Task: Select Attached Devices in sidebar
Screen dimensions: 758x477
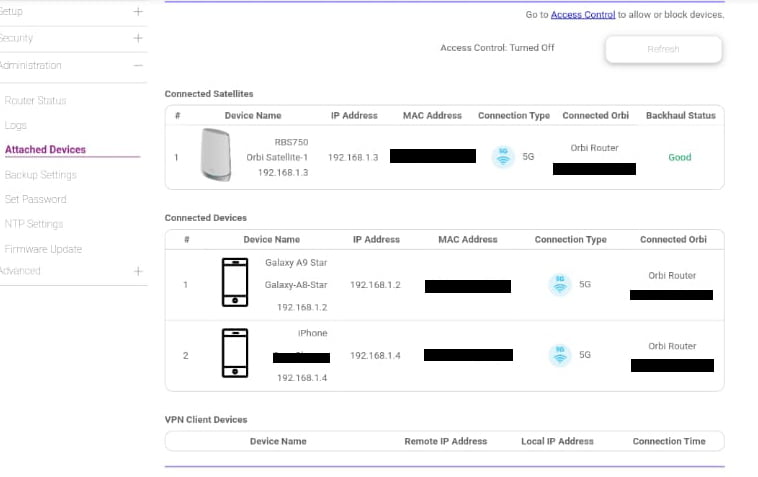Action: point(45,150)
